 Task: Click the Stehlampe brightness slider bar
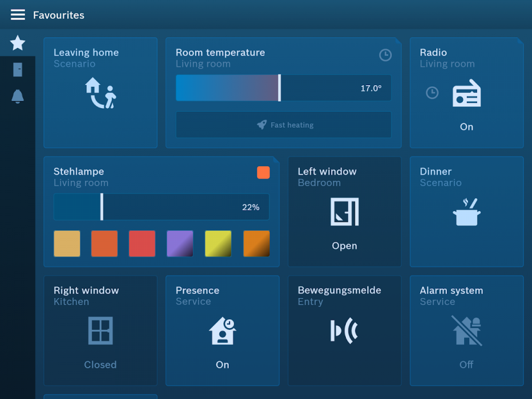tap(161, 207)
